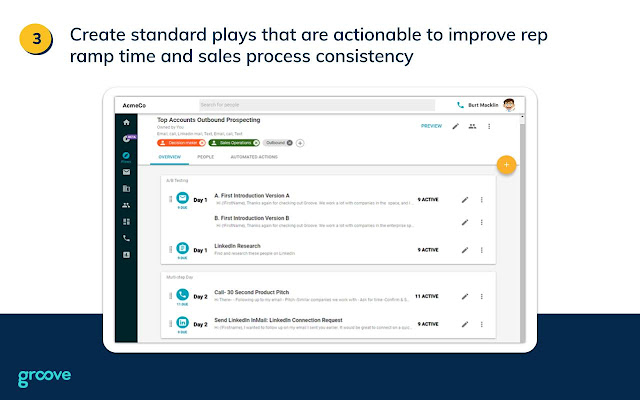Edit the Call- 30 Second Product Pitch step
The image size is (640, 400).
[465, 297]
